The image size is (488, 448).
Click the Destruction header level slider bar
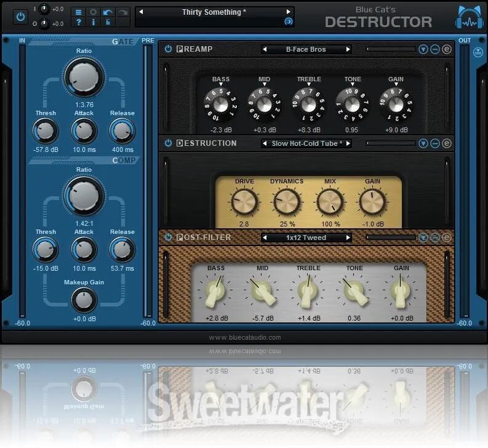[x=391, y=143]
